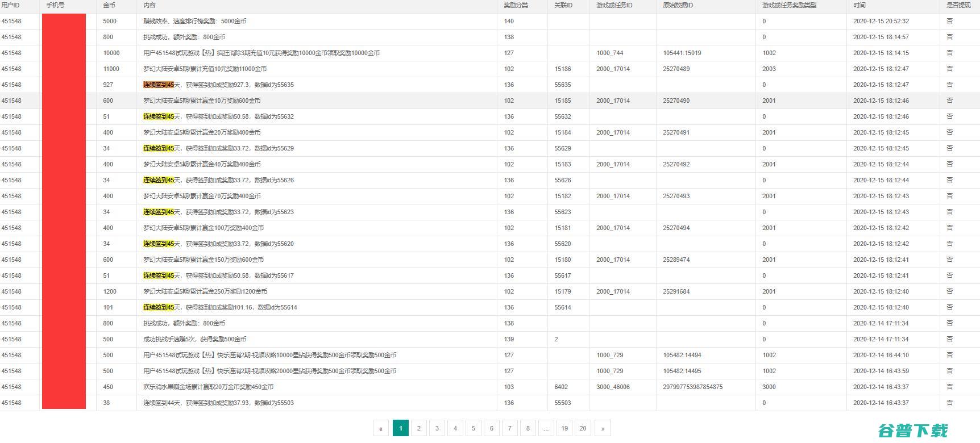Go to the previous page with «
The image size is (980, 443).
tap(380, 428)
